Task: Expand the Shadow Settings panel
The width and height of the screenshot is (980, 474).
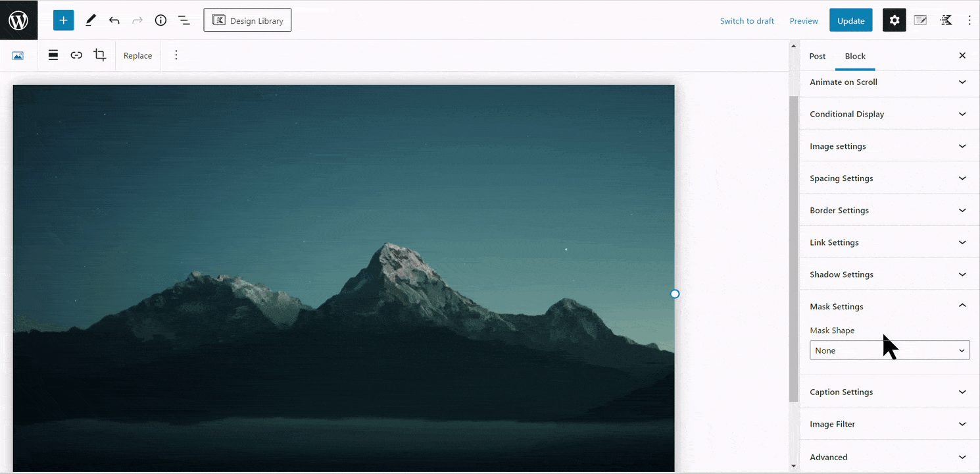Action: [889, 275]
